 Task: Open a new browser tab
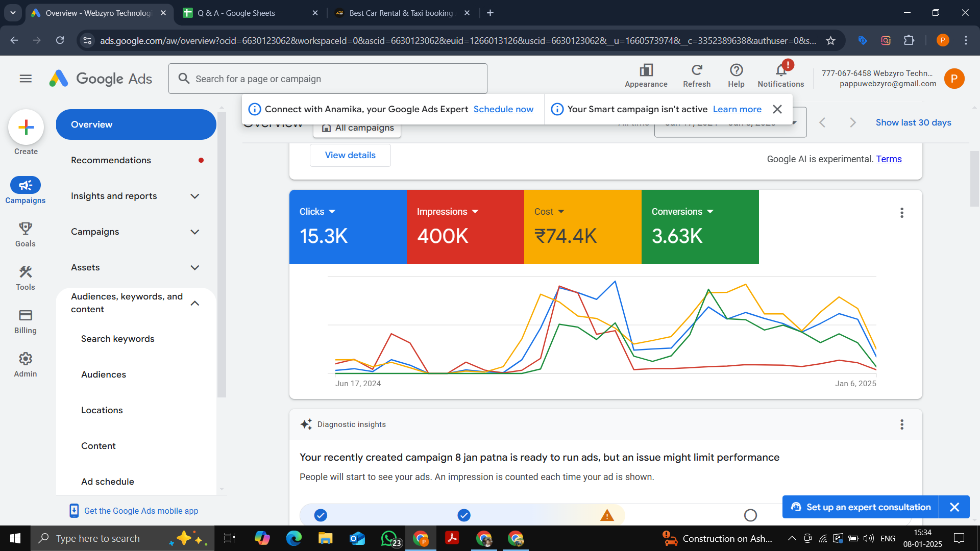pos(490,13)
